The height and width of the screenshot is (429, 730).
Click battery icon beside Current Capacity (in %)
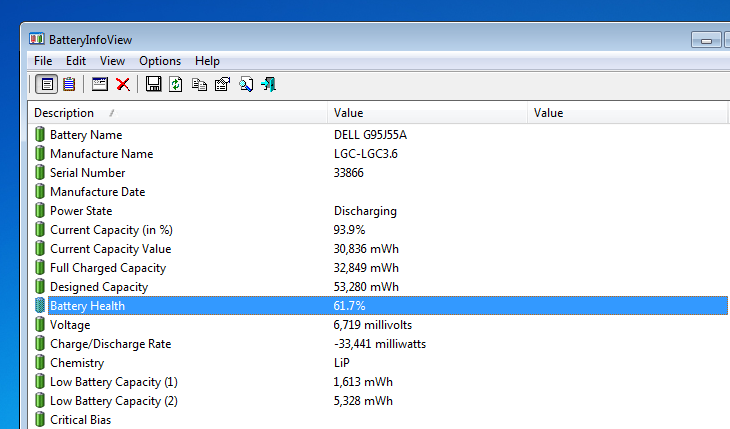40,230
